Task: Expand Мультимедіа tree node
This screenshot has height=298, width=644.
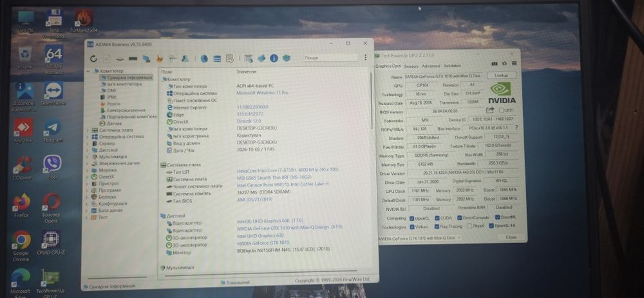Action: pos(88,157)
